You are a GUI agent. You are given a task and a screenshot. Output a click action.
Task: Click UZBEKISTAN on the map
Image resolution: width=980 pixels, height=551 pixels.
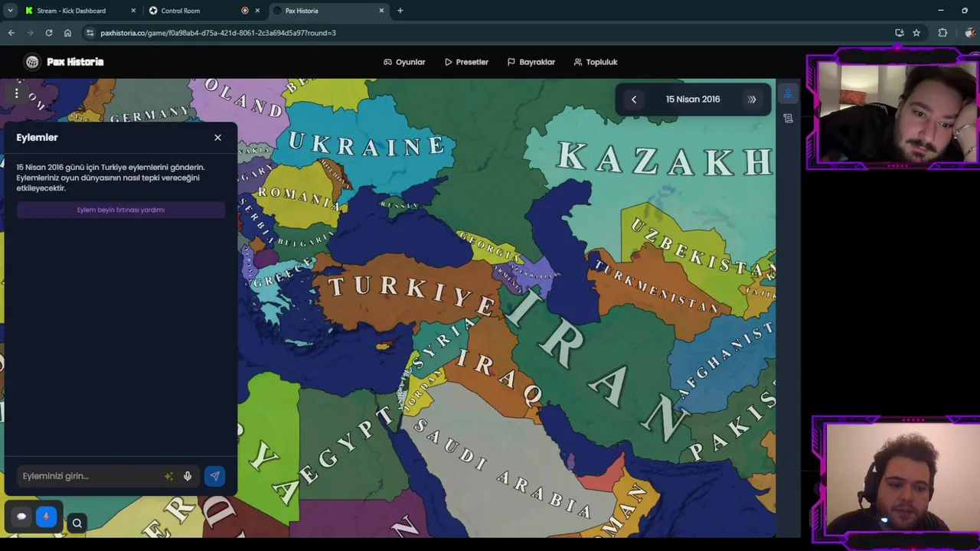pyautogui.click(x=703, y=247)
